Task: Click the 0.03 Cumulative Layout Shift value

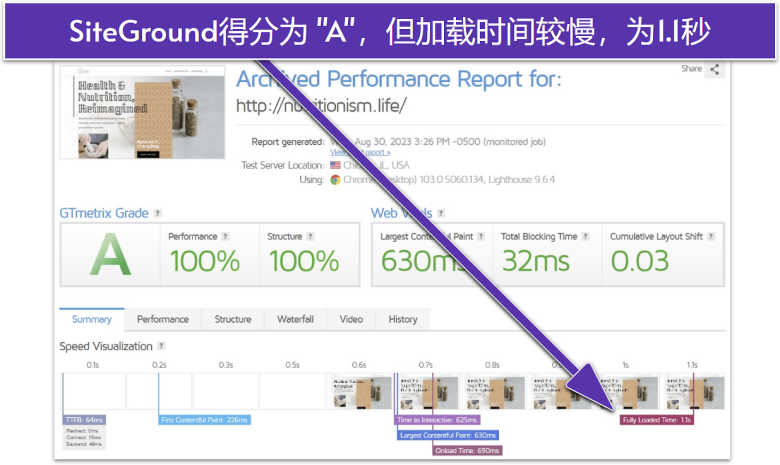Action: point(640,261)
